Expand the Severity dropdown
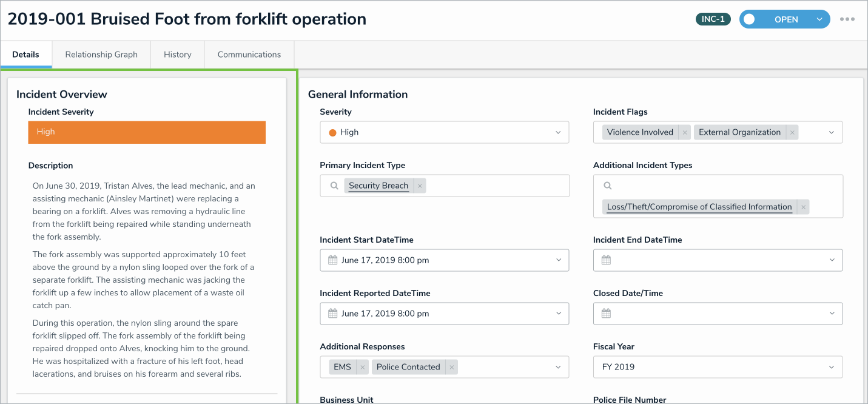The width and height of the screenshot is (868, 404). pyautogui.click(x=558, y=132)
